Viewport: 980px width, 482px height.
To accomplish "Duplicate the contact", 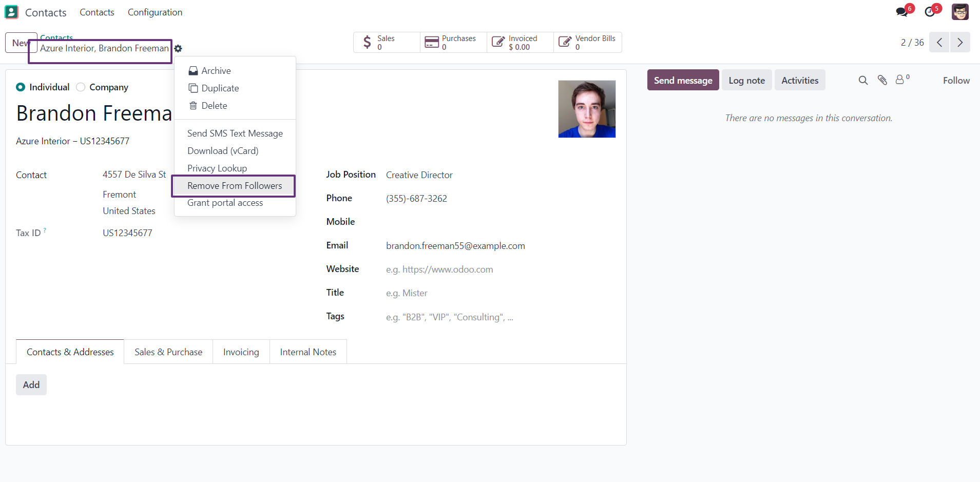I will [235, 88].
